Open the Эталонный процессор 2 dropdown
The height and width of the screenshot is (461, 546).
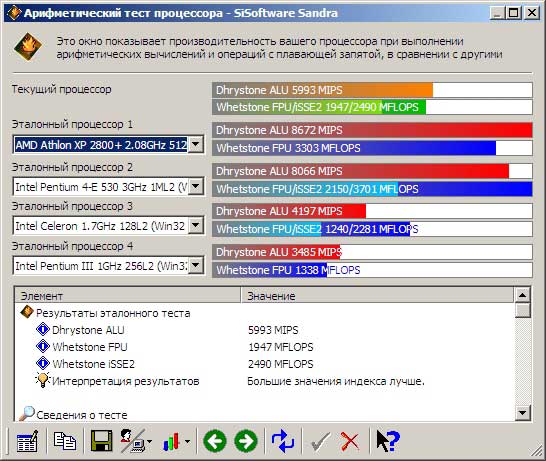coord(196,186)
